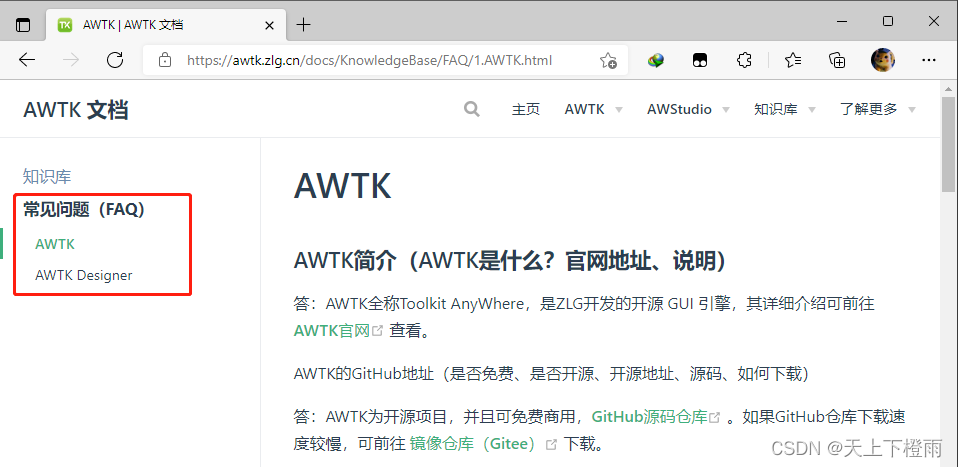Open the Collections panel
Image resolution: width=958 pixels, height=467 pixels.
[837, 60]
